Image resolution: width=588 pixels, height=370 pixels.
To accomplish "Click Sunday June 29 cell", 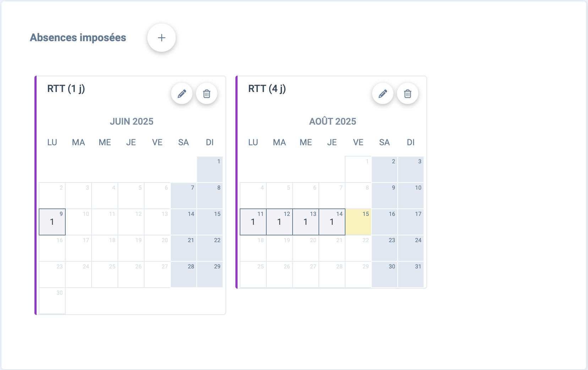I will point(210,274).
